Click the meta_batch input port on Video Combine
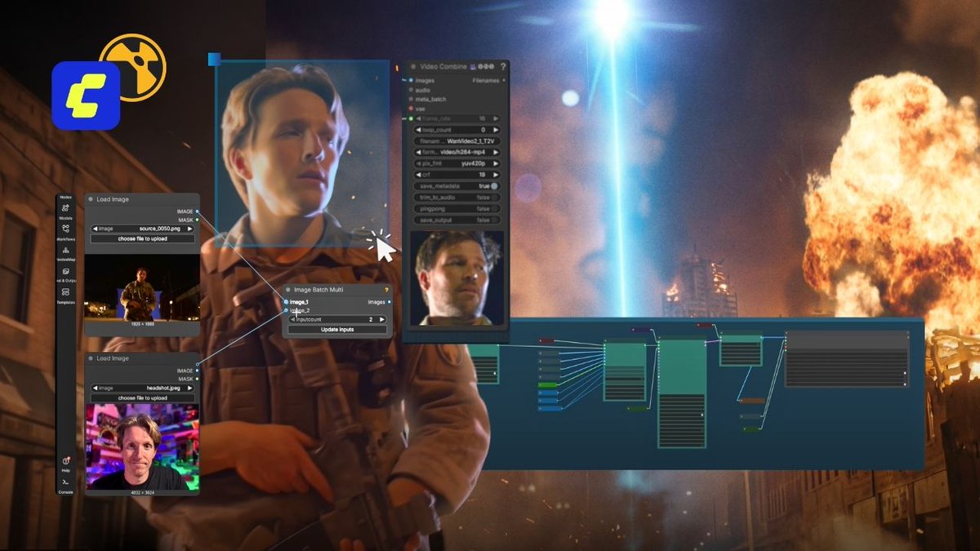Screen dimensions: 980x551 [x=411, y=99]
